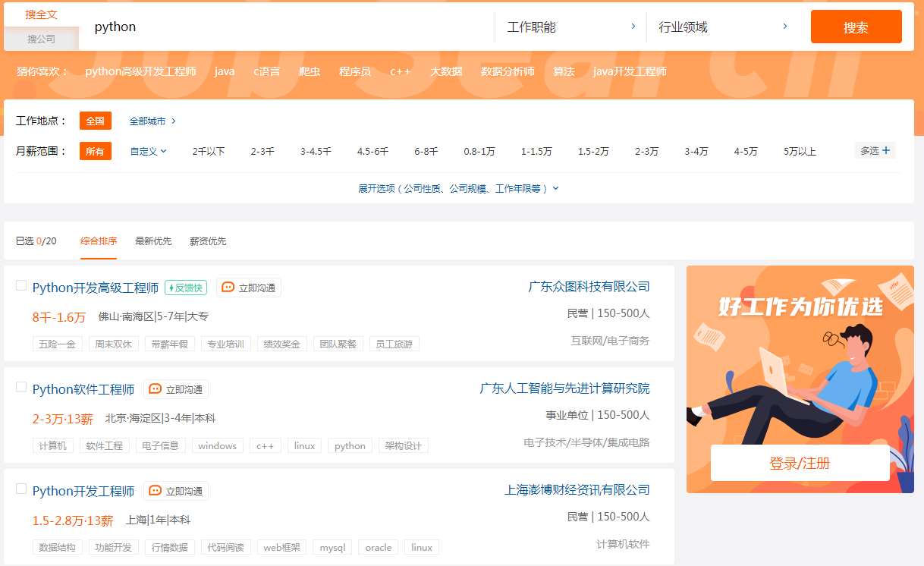Click the 登录/注册 button
This screenshot has width=924, height=566.
(799, 462)
